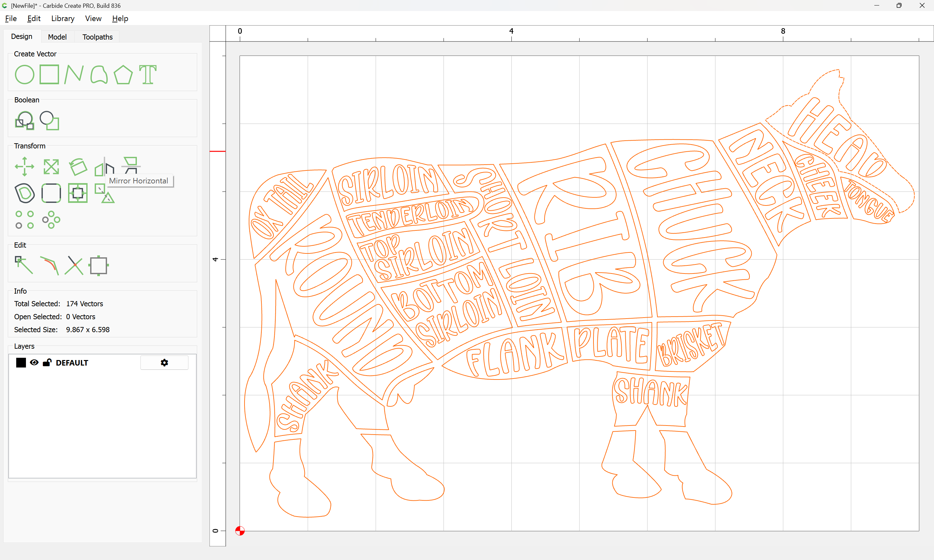Select the Create Circle tool
The width and height of the screenshot is (934, 560).
25,74
